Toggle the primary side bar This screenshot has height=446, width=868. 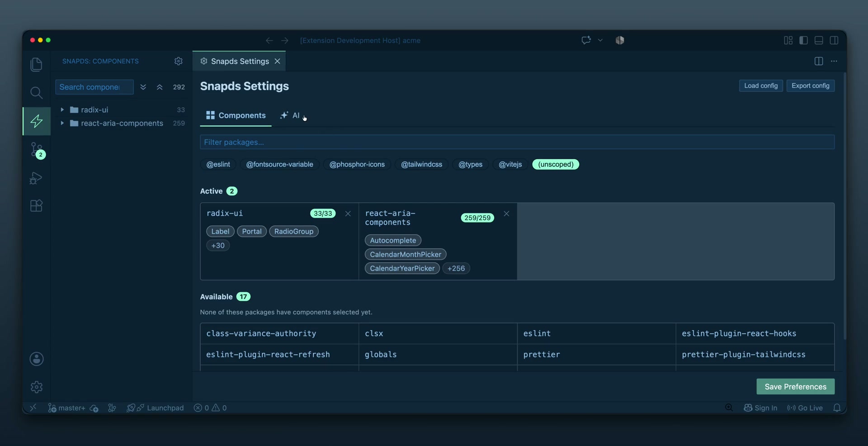(x=803, y=40)
